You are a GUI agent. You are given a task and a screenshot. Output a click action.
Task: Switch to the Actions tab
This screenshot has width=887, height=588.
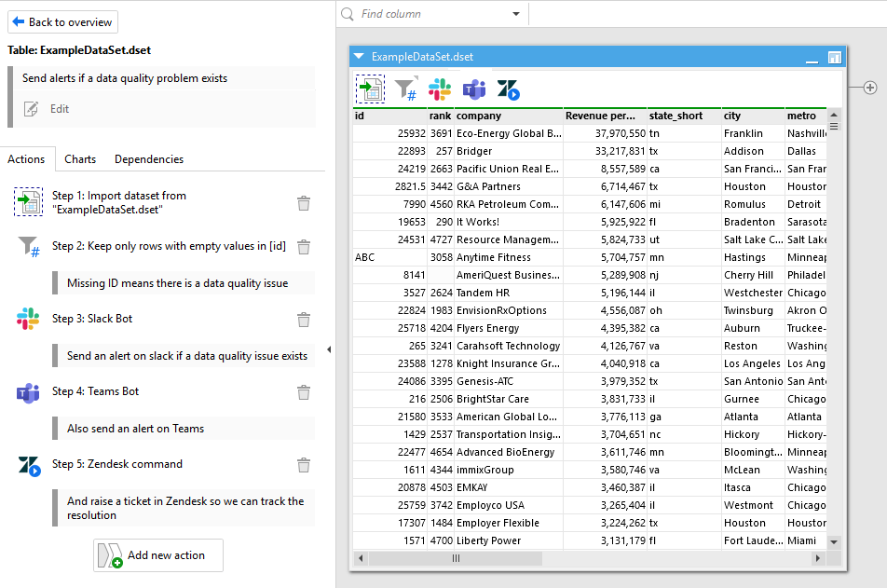(26, 159)
